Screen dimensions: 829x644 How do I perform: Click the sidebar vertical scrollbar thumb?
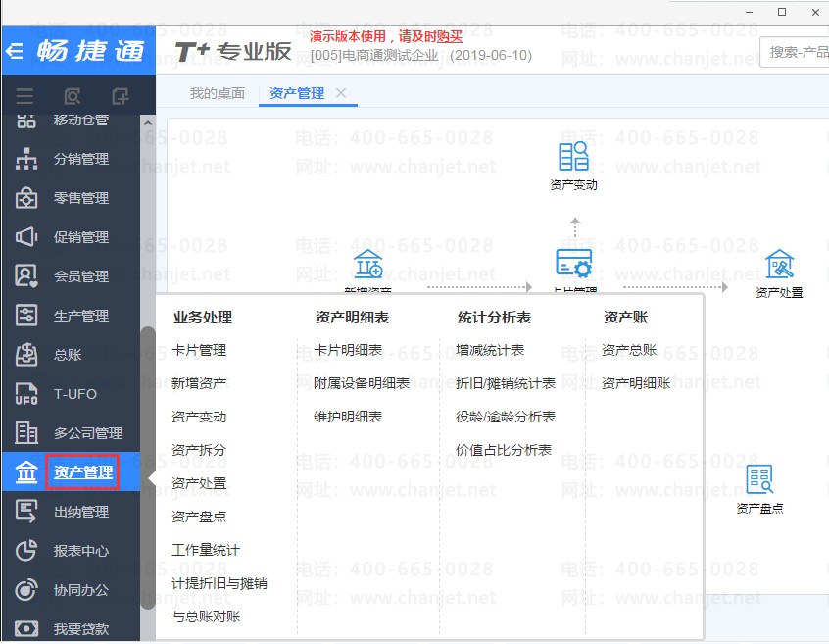pos(148,468)
